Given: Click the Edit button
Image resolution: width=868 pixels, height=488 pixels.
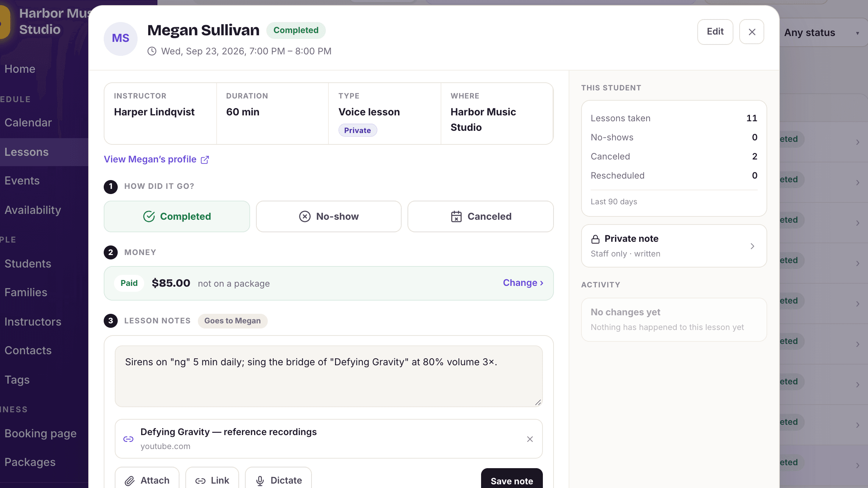Looking at the screenshot, I should [715, 32].
